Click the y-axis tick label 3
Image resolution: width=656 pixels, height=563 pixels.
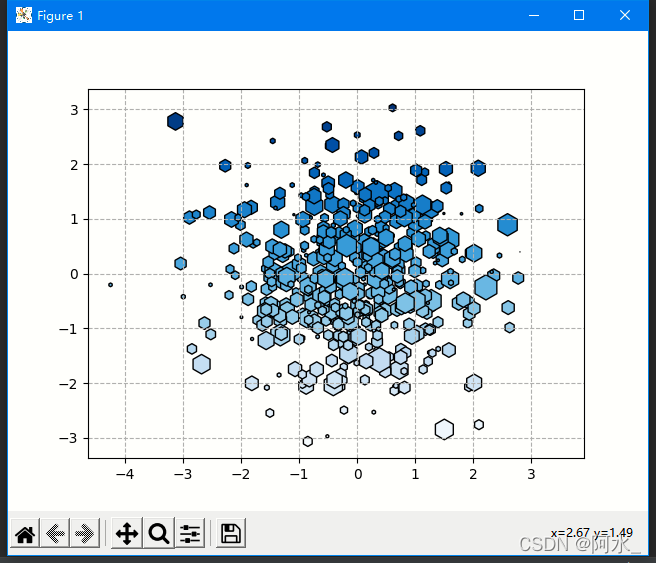[x=74, y=110]
